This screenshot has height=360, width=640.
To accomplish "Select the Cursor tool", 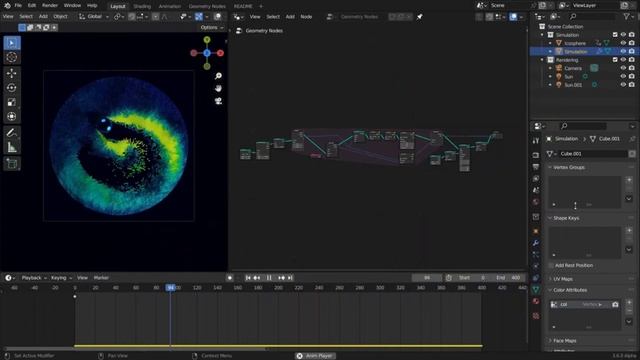I will tap(12, 58).
